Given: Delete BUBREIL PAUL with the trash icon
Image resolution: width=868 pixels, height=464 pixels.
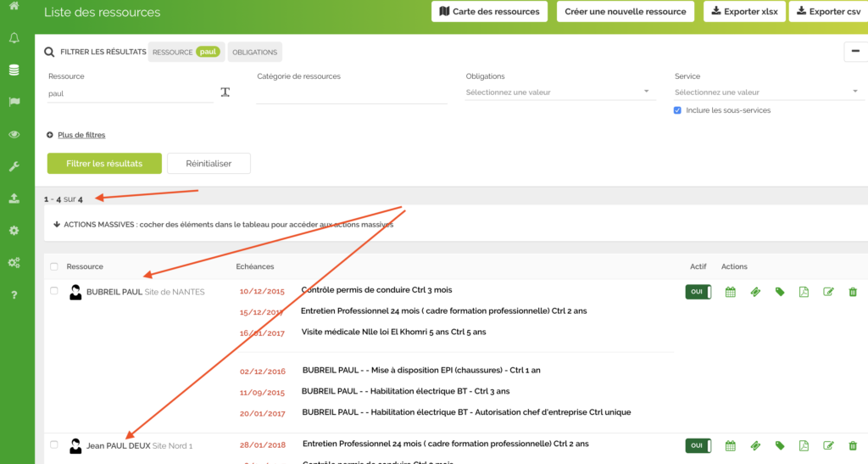Looking at the screenshot, I should (x=853, y=292).
